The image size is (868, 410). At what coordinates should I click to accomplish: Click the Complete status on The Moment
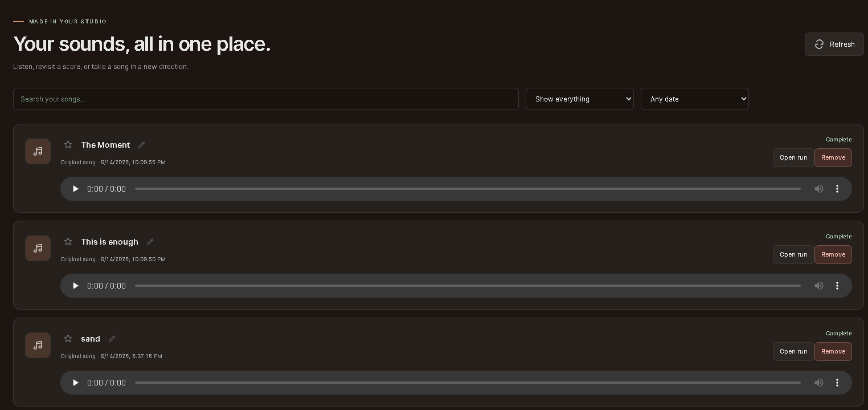tap(838, 140)
